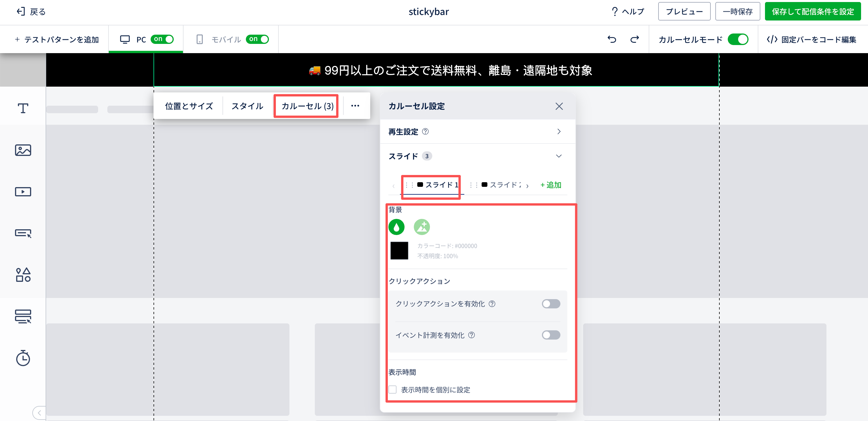Close the カルーセル設定 panel
The image size is (868, 421).
tap(559, 107)
